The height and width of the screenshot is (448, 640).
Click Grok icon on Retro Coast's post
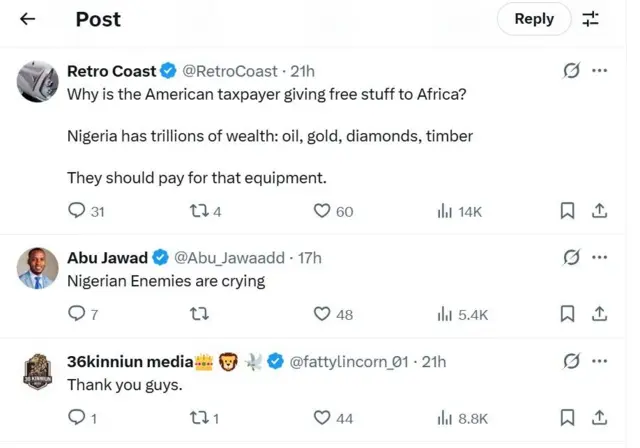tap(572, 71)
